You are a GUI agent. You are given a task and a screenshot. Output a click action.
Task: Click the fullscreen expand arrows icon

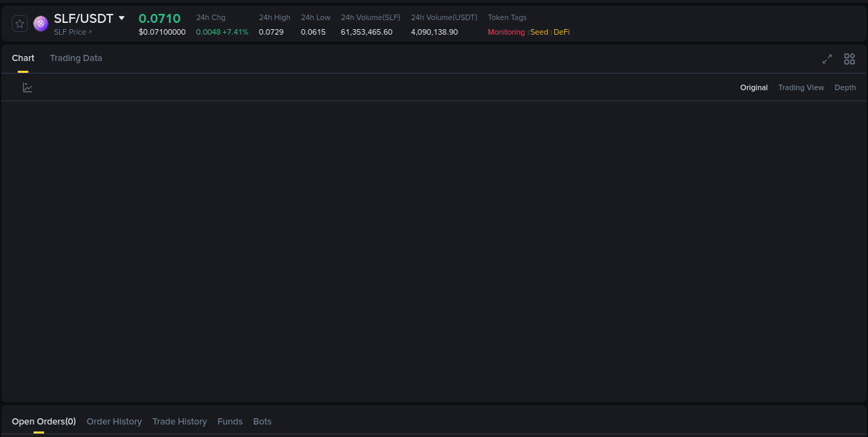pyautogui.click(x=827, y=59)
